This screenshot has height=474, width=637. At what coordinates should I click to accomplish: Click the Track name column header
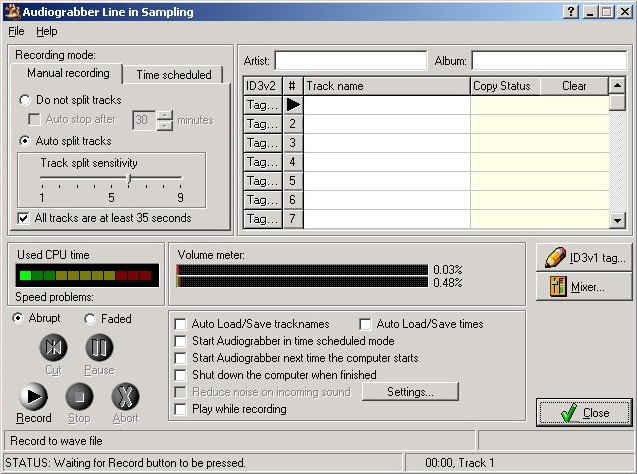[387, 86]
